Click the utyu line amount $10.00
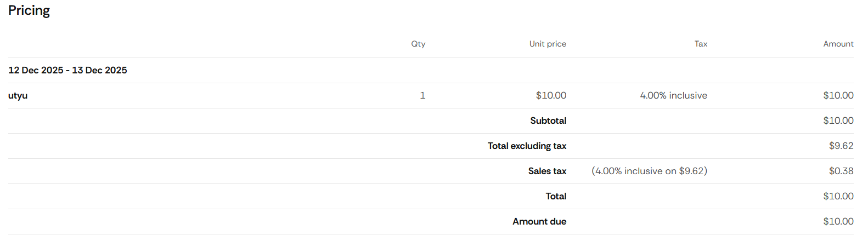 tap(838, 95)
